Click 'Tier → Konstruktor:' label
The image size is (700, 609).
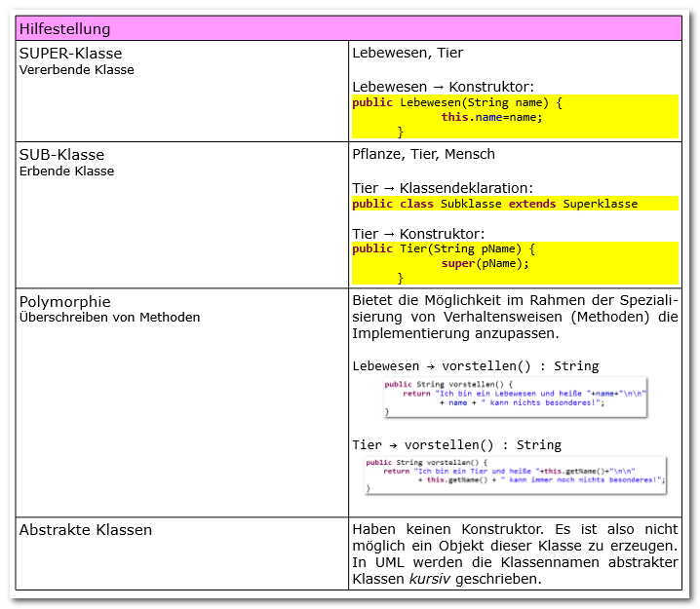(x=418, y=234)
